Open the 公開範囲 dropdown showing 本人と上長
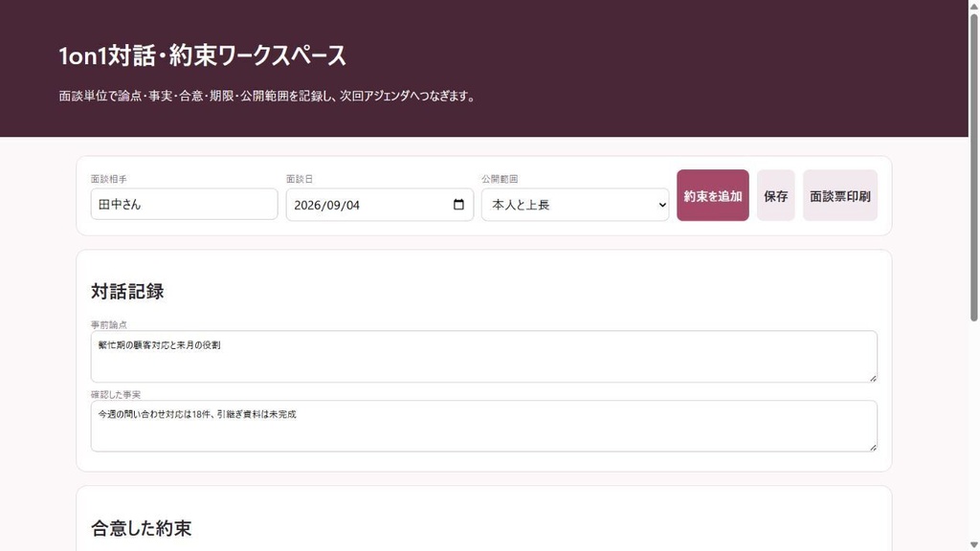This screenshot has width=980, height=551. [x=575, y=205]
